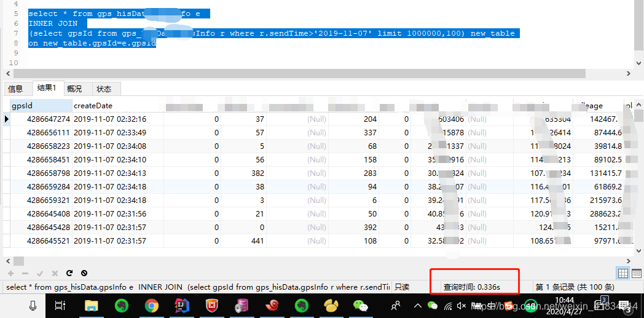
Task: Select cell 4286656111 in gpsId column
Action: click(x=41, y=133)
